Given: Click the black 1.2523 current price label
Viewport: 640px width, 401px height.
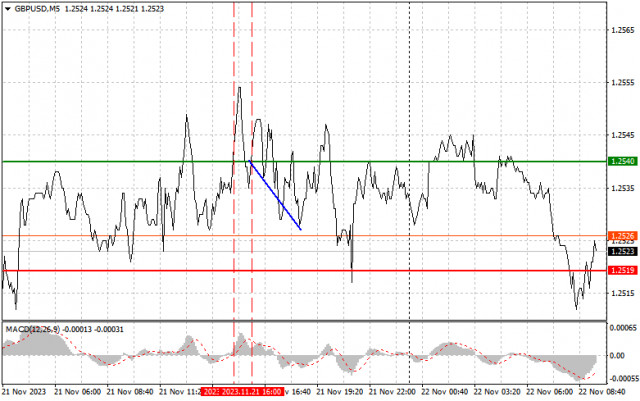Looking at the screenshot, I should coord(622,251).
